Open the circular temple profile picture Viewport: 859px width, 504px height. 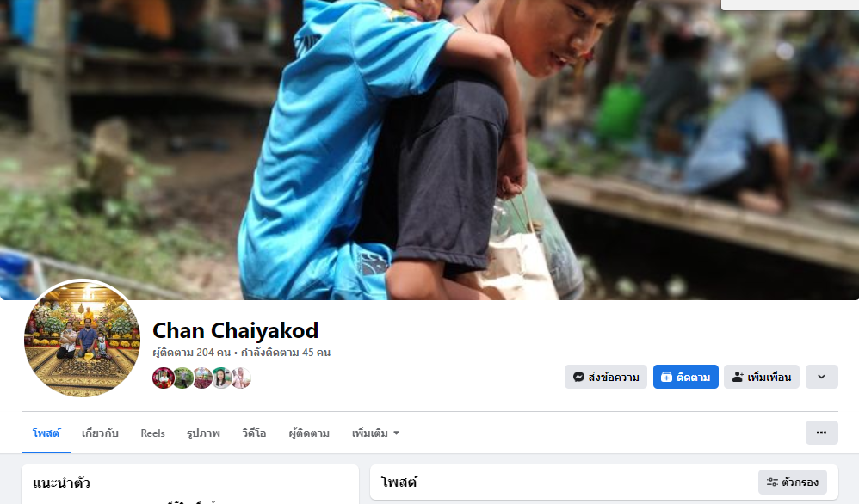(82, 338)
